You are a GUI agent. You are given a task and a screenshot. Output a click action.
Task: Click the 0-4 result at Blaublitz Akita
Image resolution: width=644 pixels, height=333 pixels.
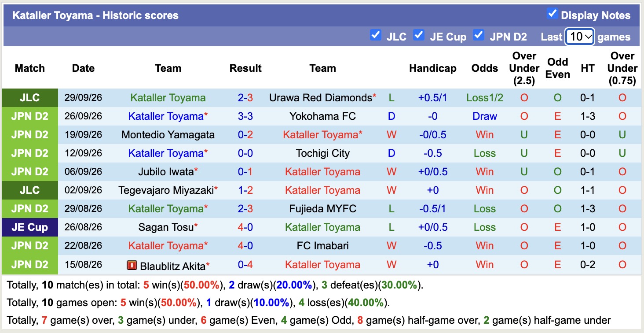tap(245, 265)
